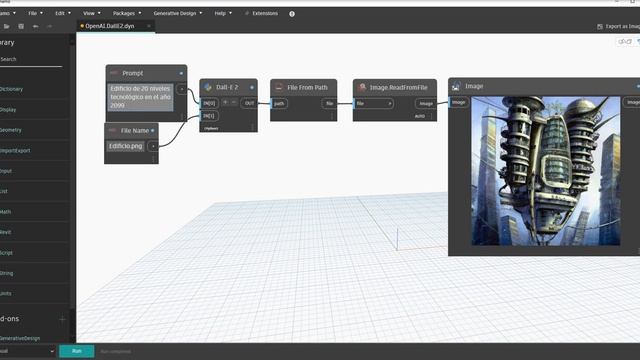
Task: Click the library Search field
Action: pyautogui.click(x=31, y=59)
